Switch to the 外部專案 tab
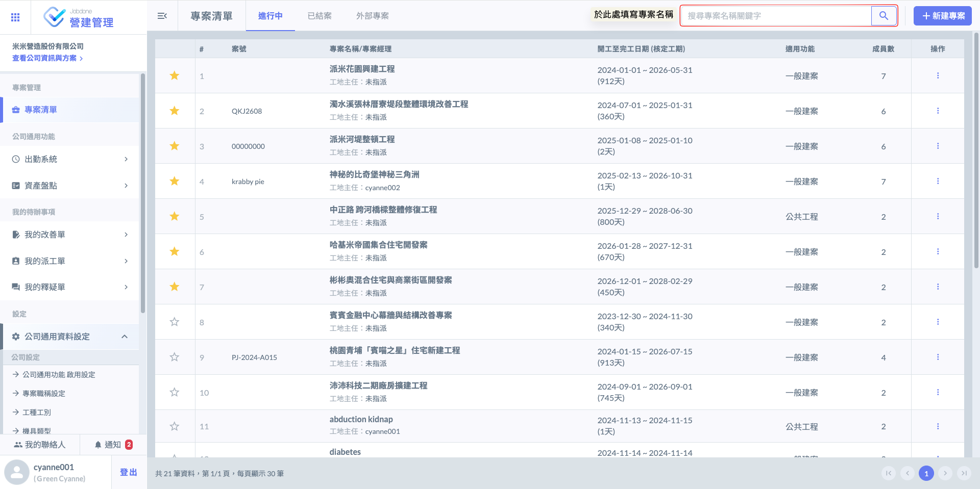The image size is (980, 489). [372, 16]
